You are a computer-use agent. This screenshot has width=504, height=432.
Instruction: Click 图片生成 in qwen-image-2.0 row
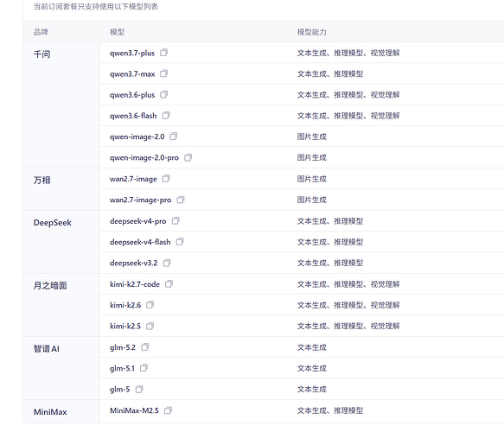[x=312, y=137]
